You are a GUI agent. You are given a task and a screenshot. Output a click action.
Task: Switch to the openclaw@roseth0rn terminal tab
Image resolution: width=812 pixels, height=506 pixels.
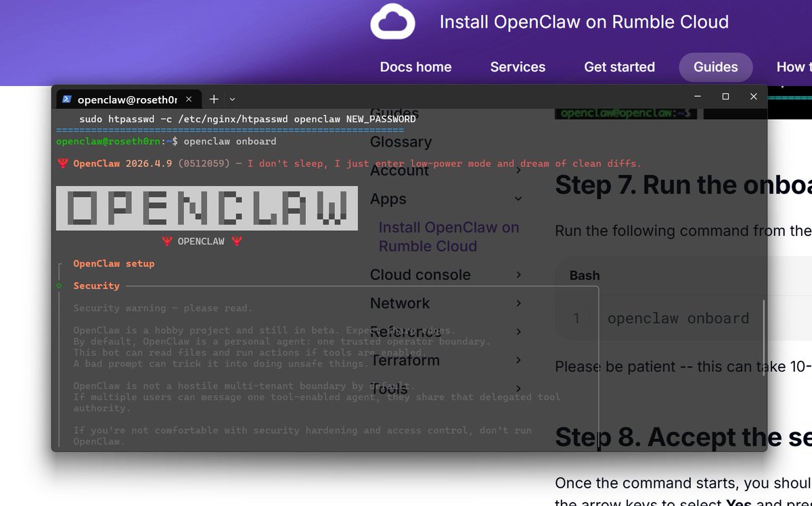pyautogui.click(x=127, y=99)
